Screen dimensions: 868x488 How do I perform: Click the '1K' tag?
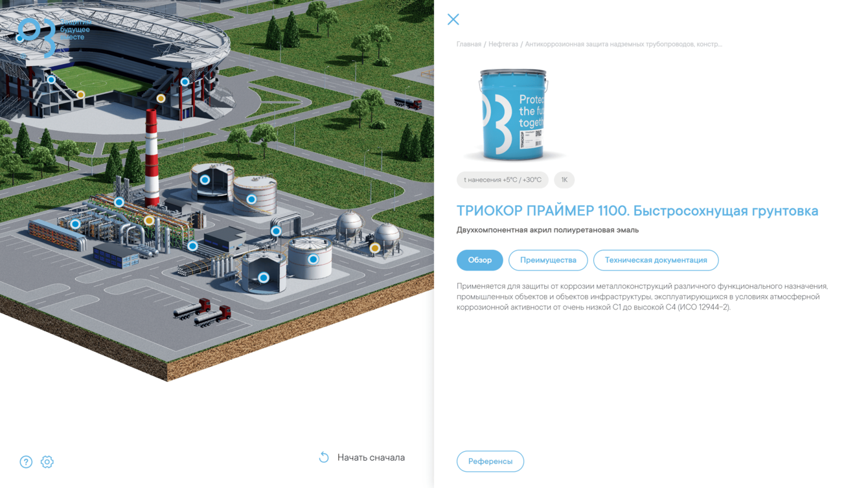coord(564,180)
